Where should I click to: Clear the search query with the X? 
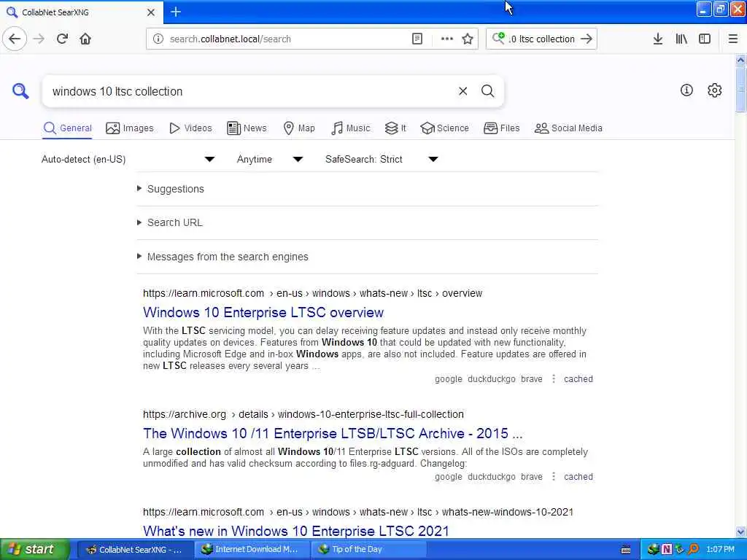click(462, 91)
